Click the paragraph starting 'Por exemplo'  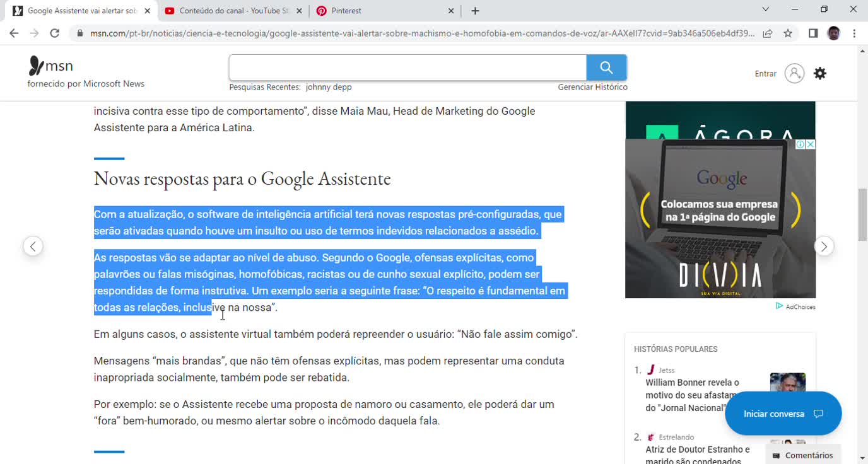pos(324,412)
